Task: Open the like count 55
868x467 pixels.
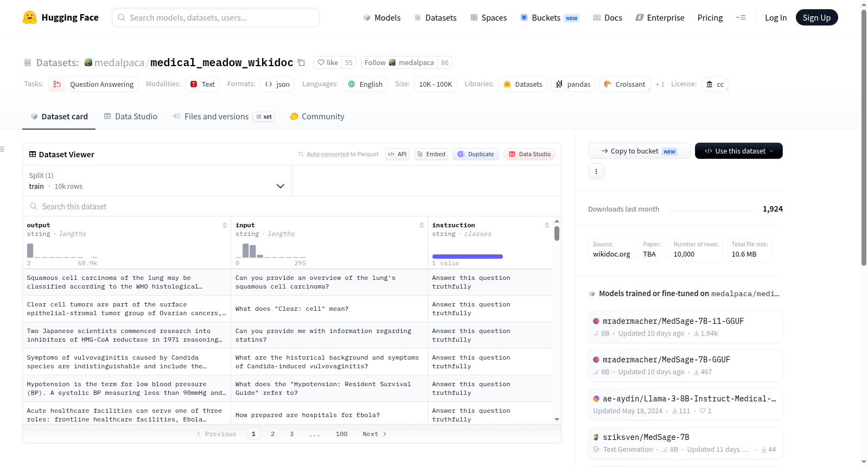Action: 349,62
